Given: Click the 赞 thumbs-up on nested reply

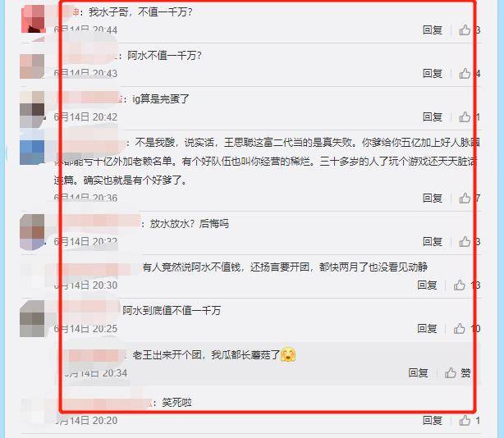Looking at the screenshot, I should point(458,373).
